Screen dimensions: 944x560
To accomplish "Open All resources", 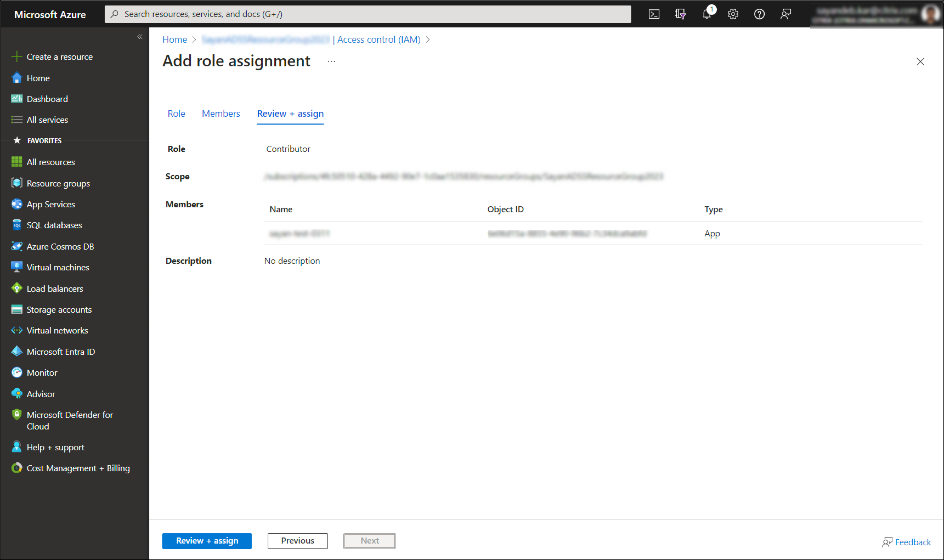I will [43, 162].
